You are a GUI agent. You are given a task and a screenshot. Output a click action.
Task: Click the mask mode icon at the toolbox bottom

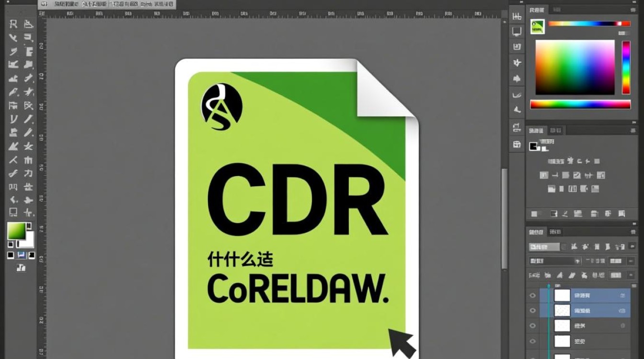pos(21,268)
